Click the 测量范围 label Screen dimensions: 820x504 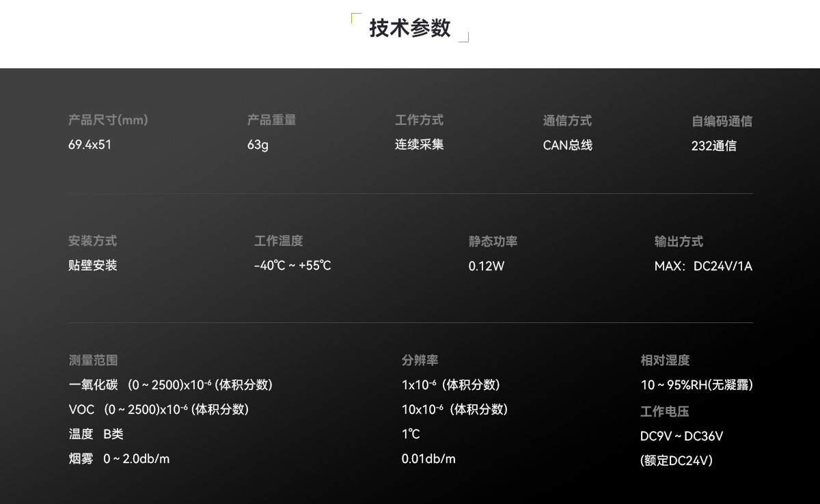[x=93, y=361]
